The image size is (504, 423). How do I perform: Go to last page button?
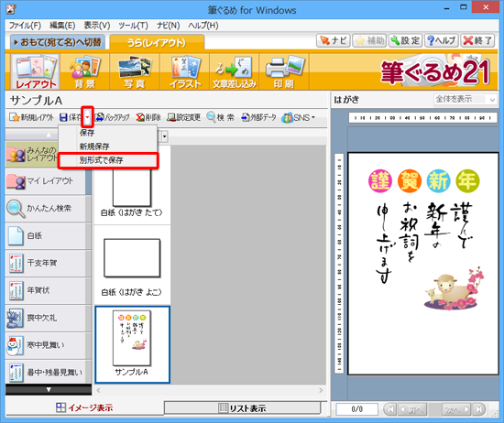478,409
